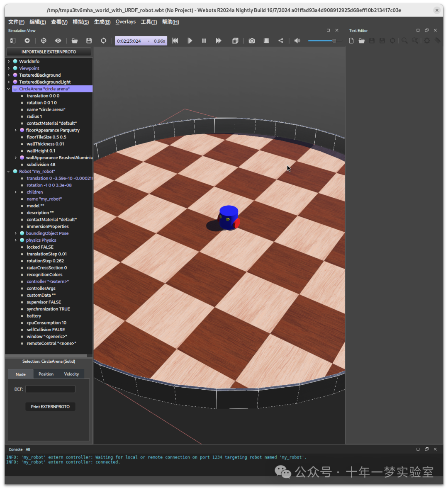Click the IMPORTABLE EXTERNPROTO button
The image size is (448, 490).
(49, 52)
